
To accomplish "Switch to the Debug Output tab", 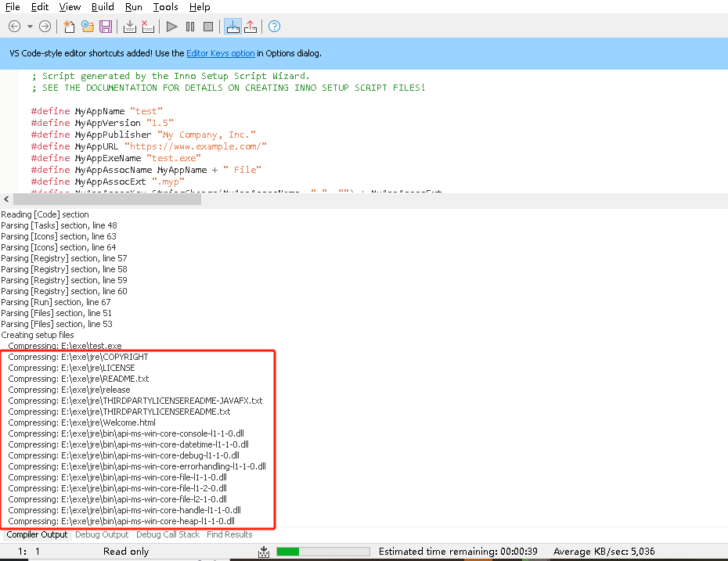I will pos(102,534).
